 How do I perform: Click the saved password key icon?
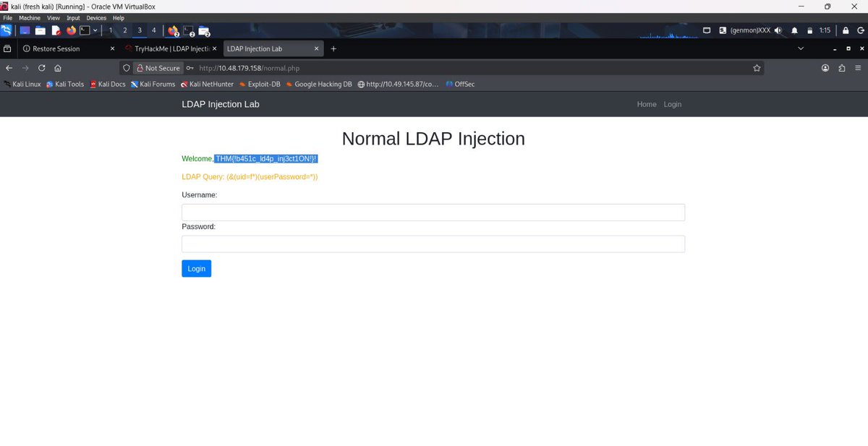[190, 68]
